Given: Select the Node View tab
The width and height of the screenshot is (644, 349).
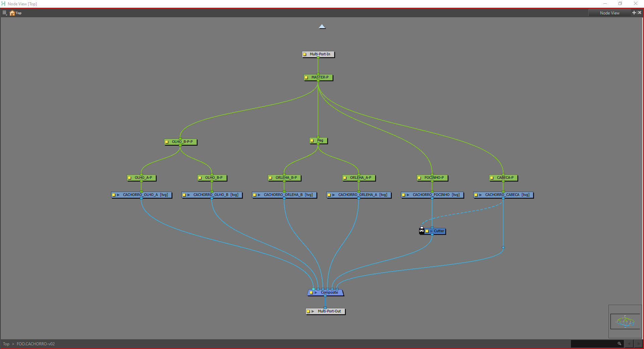Looking at the screenshot, I should [x=609, y=13].
